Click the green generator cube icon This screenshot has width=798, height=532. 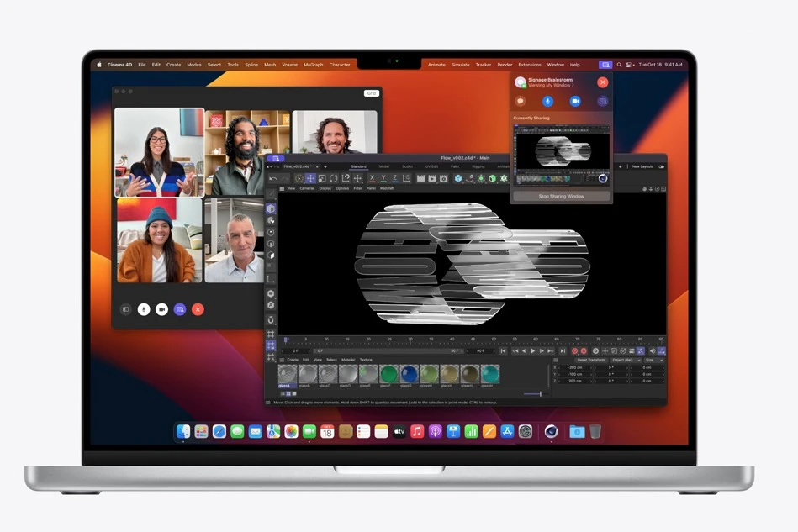click(492, 178)
